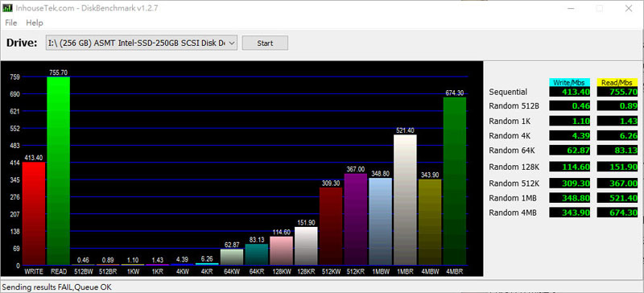The width and height of the screenshot is (644, 293).
Task: Click the 4KR axis label under chart
Action: [x=208, y=271]
